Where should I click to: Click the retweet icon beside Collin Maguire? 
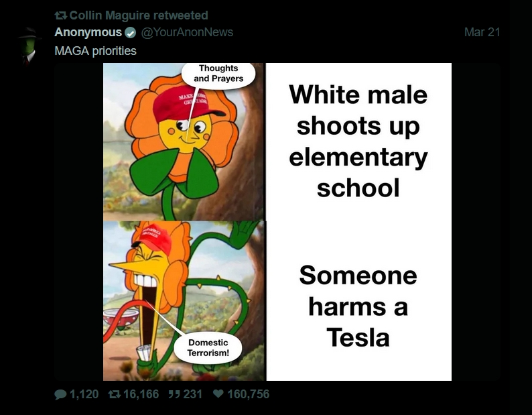click(x=61, y=15)
